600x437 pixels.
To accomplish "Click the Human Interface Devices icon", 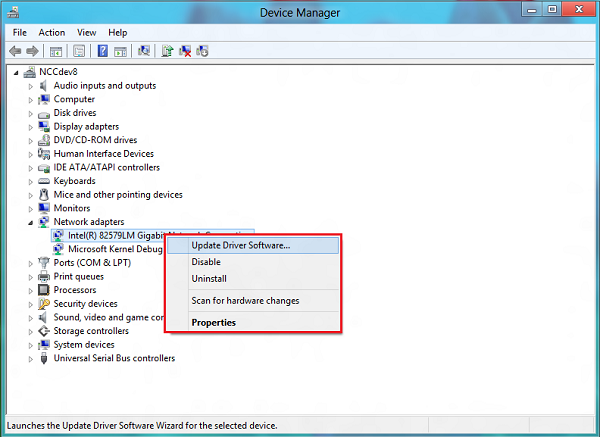I will [x=44, y=154].
